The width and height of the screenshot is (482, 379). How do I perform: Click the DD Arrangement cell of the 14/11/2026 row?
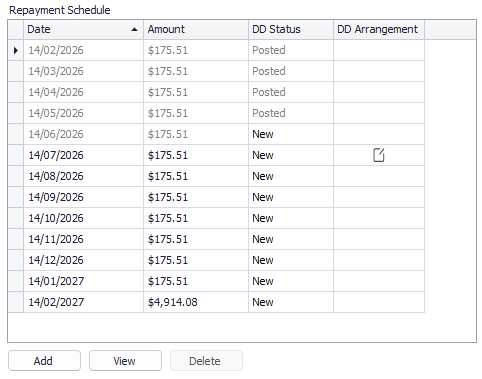(379, 239)
